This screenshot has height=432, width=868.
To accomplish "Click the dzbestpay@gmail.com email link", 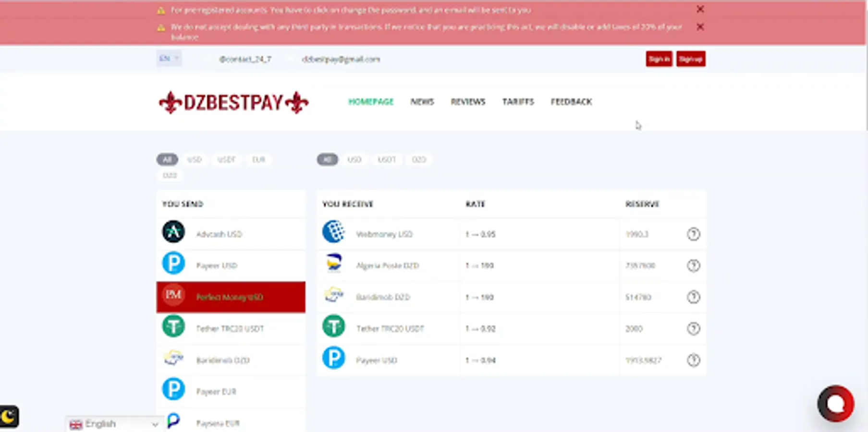I will tap(341, 59).
